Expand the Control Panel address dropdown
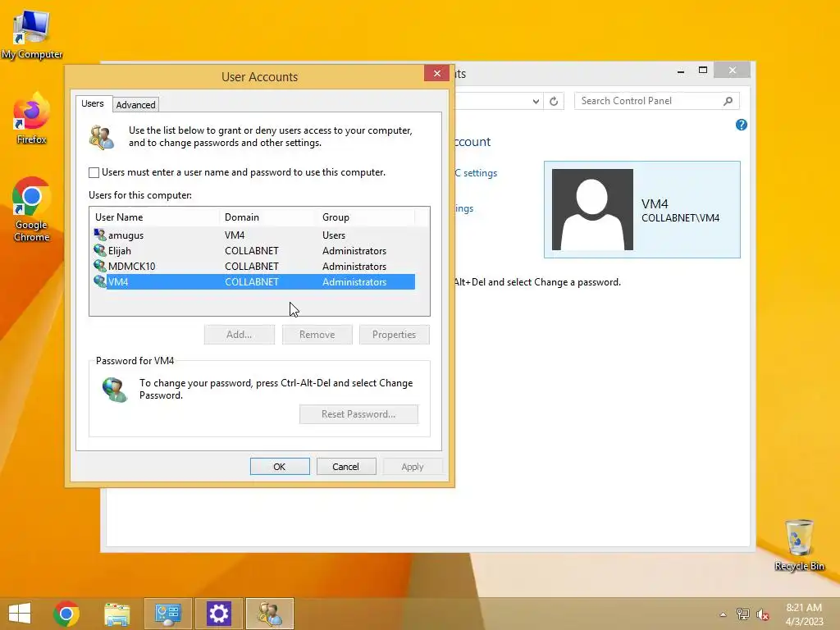 [x=536, y=101]
